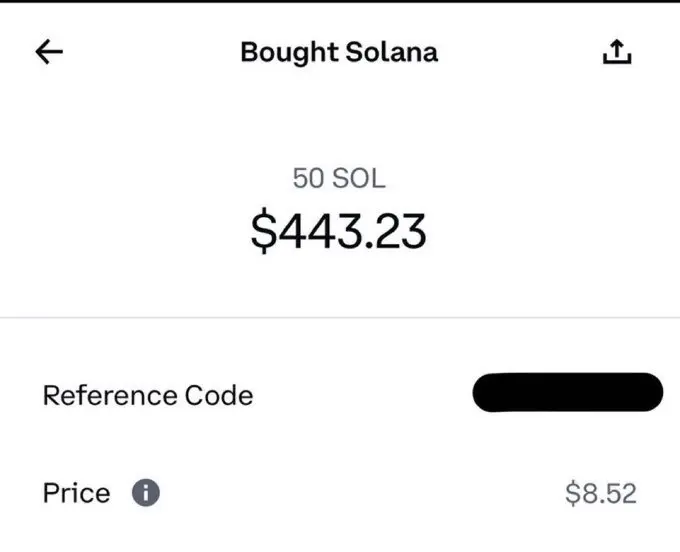The image size is (680, 552).
Task: Select the "Bought Solana" title
Action: (339, 53)
